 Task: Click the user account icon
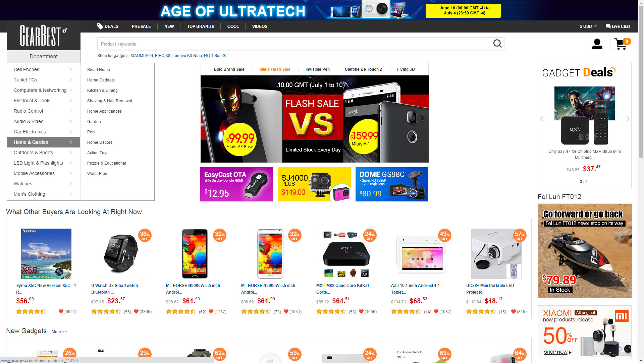coord(597,44)
